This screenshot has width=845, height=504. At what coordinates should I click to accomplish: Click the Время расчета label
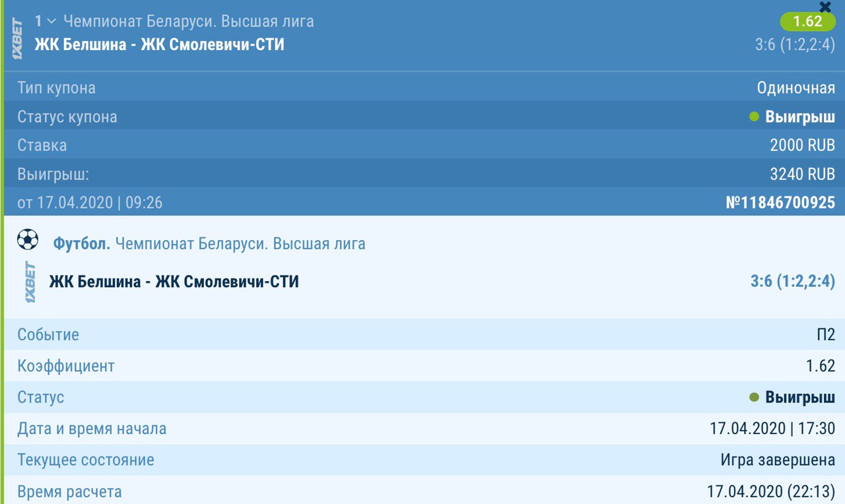[x=69, y=491]
